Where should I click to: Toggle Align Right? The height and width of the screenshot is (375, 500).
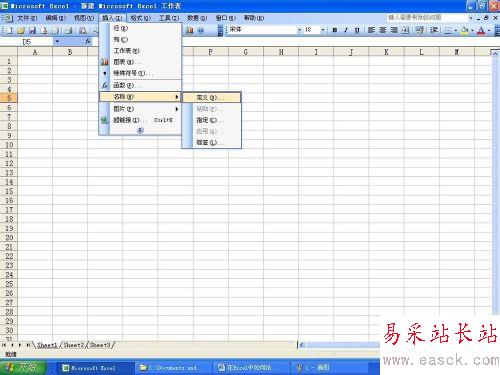394,30
